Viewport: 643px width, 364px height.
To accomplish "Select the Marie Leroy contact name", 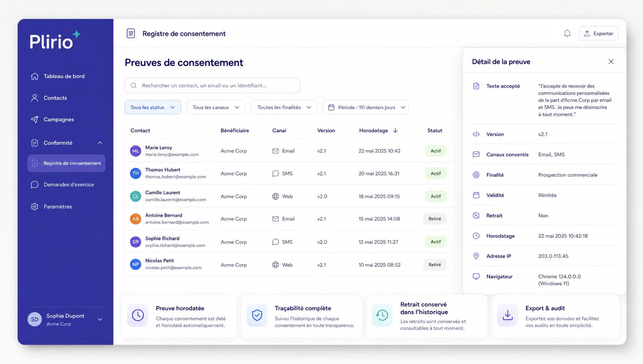I will pyautogui.click(x=159, y=148).
